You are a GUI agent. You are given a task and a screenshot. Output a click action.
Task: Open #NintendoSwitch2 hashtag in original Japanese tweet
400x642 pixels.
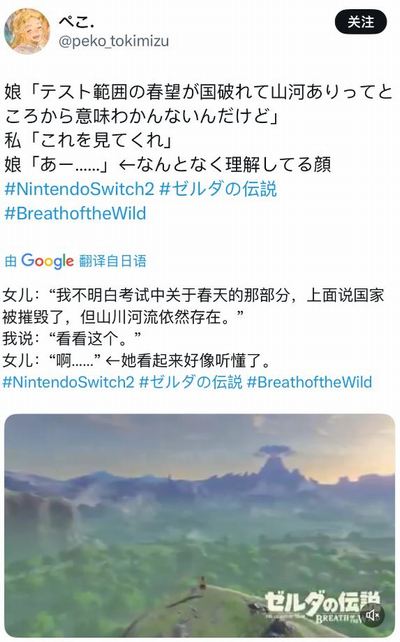[79, 189]
